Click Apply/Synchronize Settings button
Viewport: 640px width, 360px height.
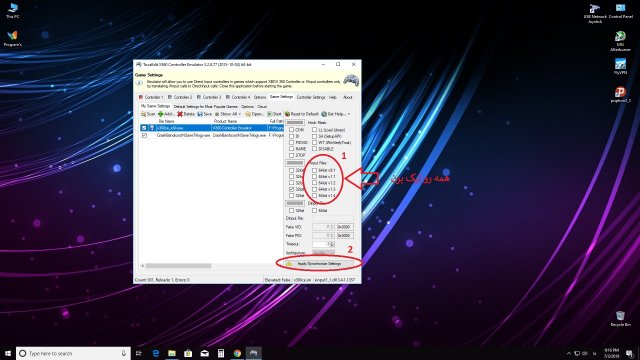click(319, 264)
